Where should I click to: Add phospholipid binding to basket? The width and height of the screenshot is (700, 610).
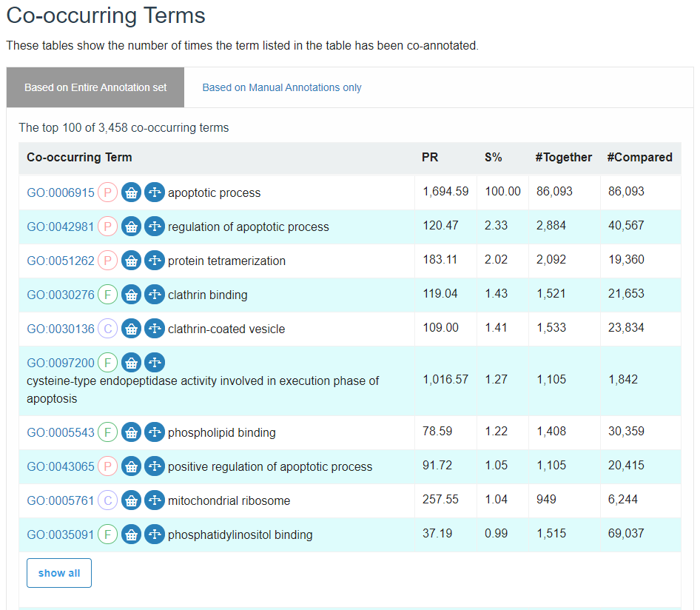(x=131, y=432)
